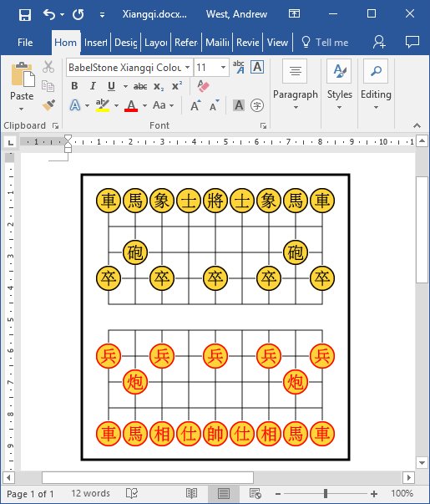Open the Phonetic Guide icon
This screenshot has height=504, width=430.
coord(239,67)
